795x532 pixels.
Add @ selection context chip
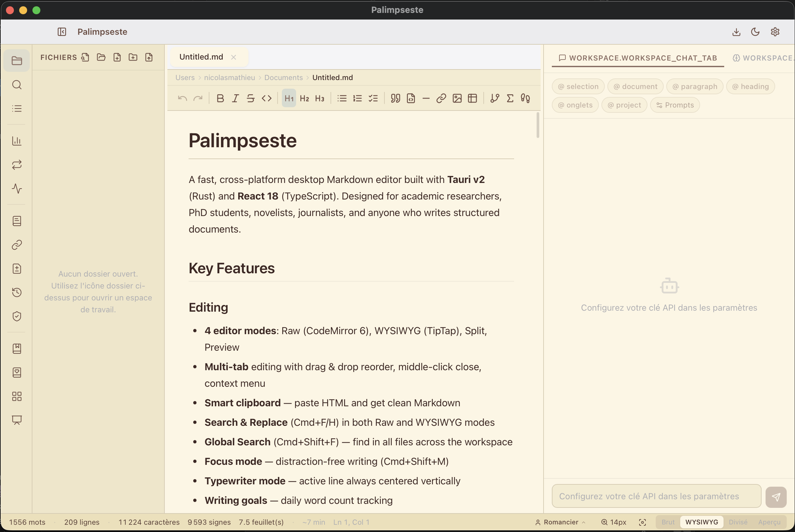pos(578,87)
